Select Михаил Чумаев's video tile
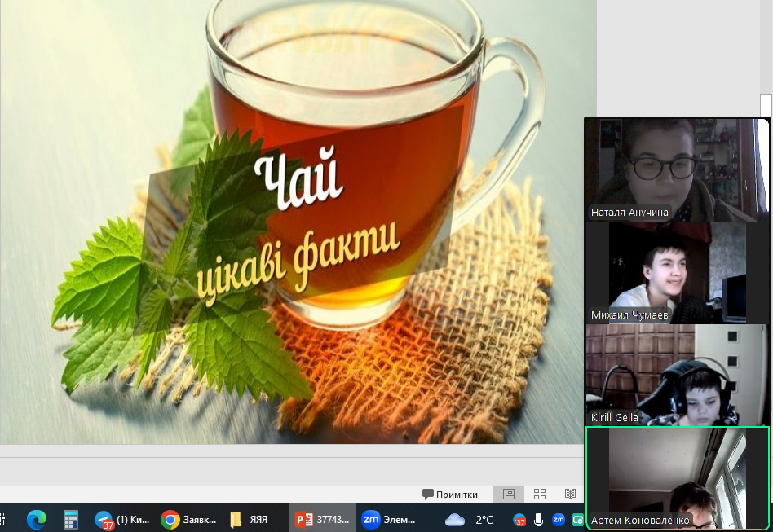 point(678,272)
